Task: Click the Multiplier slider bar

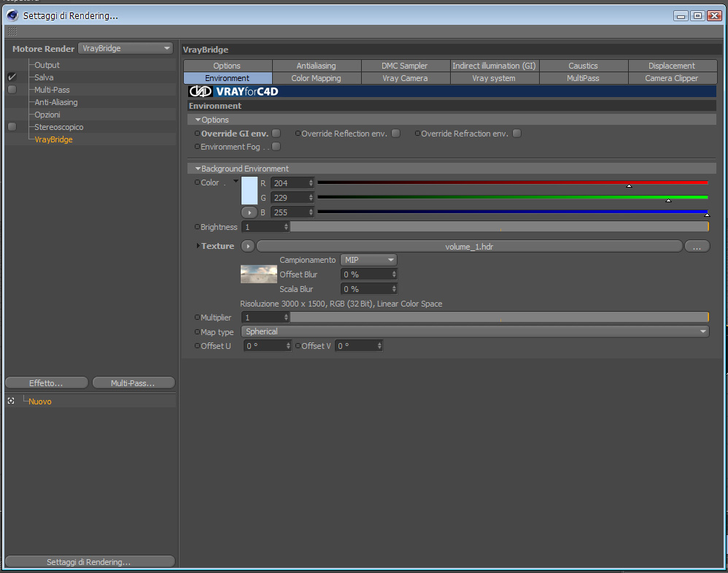Action: [x=500, y=317]
